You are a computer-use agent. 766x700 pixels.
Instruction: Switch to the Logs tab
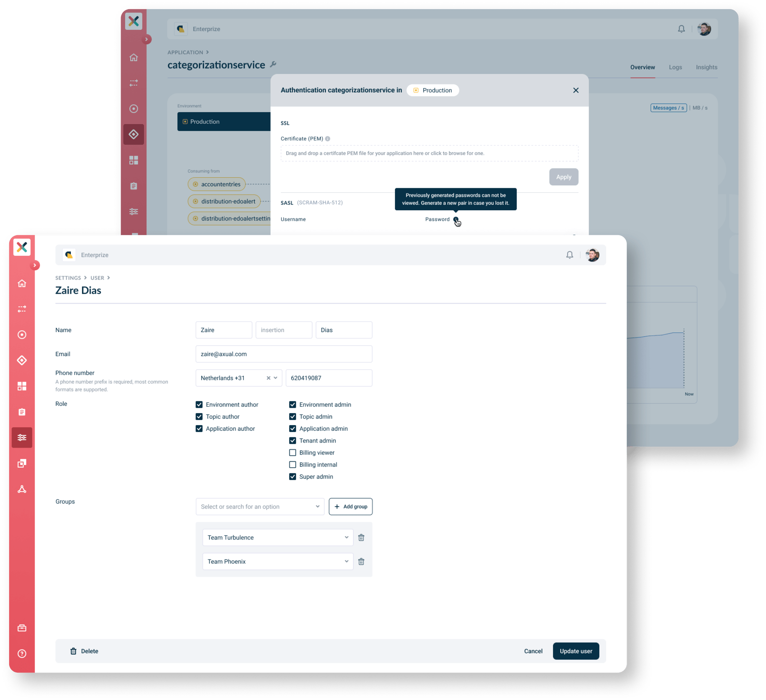[674, 67]
